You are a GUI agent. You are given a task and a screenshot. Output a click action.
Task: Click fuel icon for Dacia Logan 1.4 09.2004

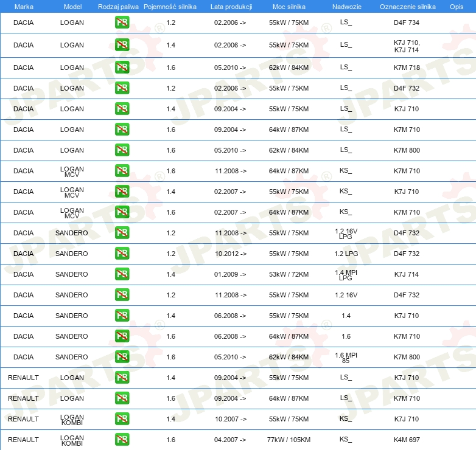tap(122, 109)
